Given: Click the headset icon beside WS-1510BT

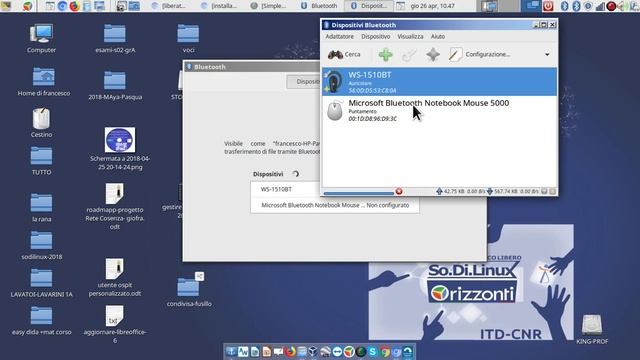Looking at the screenshot, I should (334, 81).
